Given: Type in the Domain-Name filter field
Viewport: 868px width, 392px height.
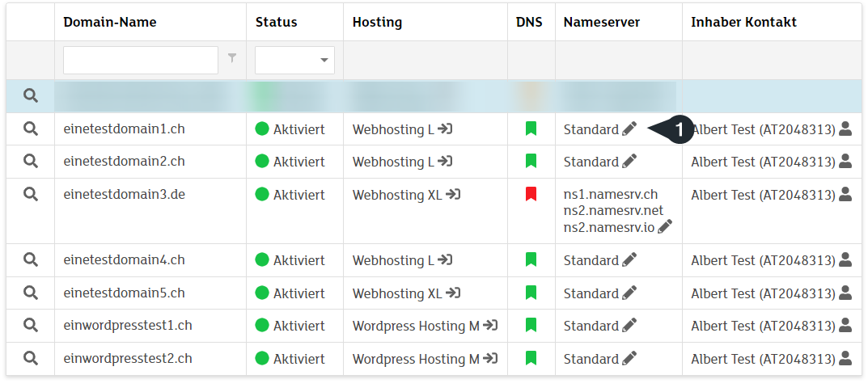Looking at the screenshot, I should 141,60.
